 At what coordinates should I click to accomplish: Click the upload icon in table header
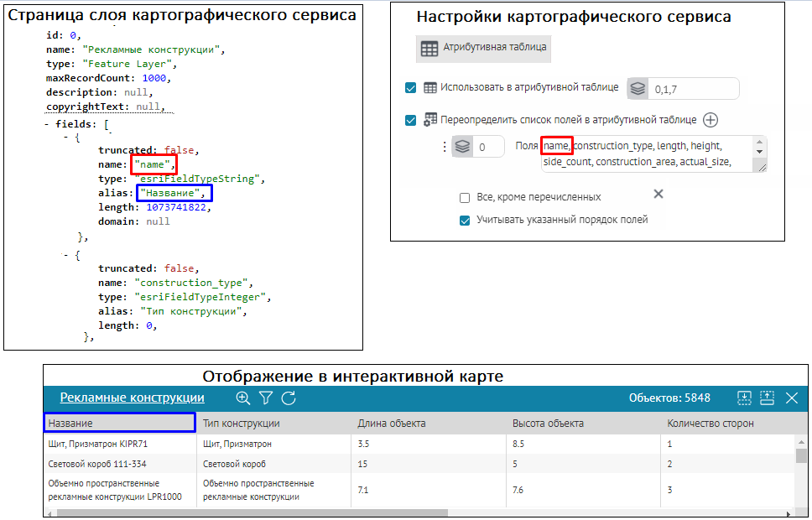pos(767,398)
